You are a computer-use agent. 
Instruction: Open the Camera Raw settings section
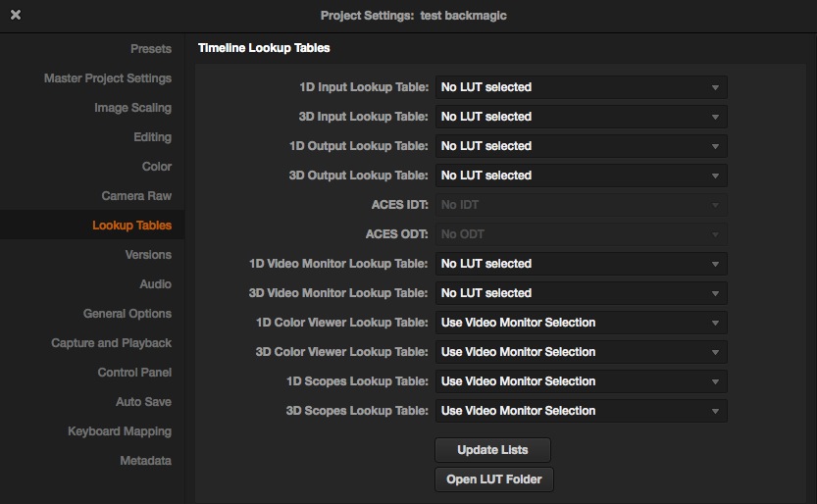click(136, 196)
